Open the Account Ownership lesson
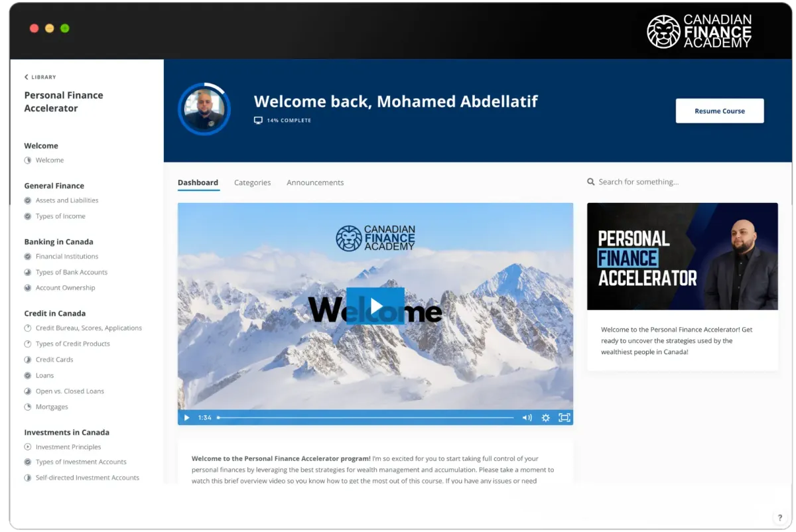 66,288
